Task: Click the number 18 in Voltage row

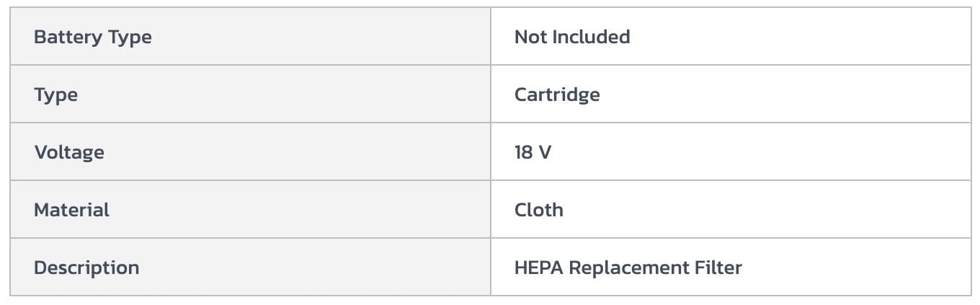Action: (x=523, y=152)
